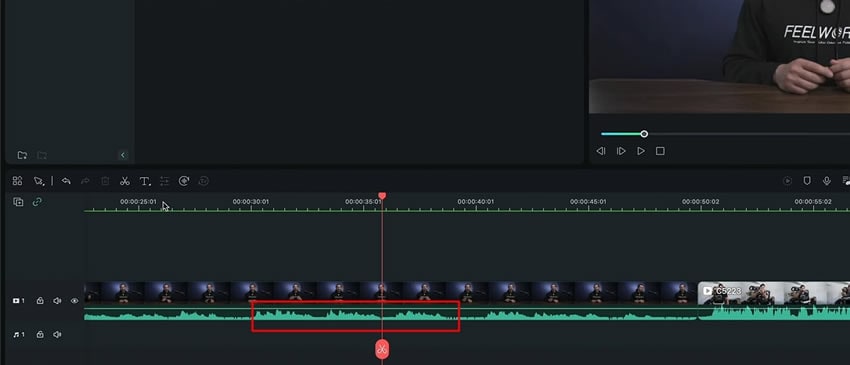Screen dimensions: 850x365
Task: Undo the last edit
Action: coord(66,181)
